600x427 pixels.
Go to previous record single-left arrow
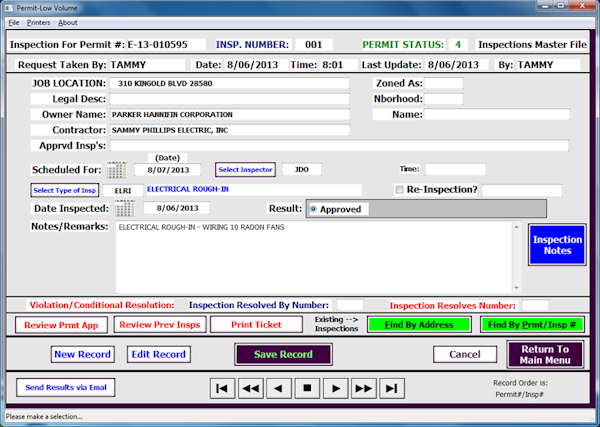click(x=279, y=388)
